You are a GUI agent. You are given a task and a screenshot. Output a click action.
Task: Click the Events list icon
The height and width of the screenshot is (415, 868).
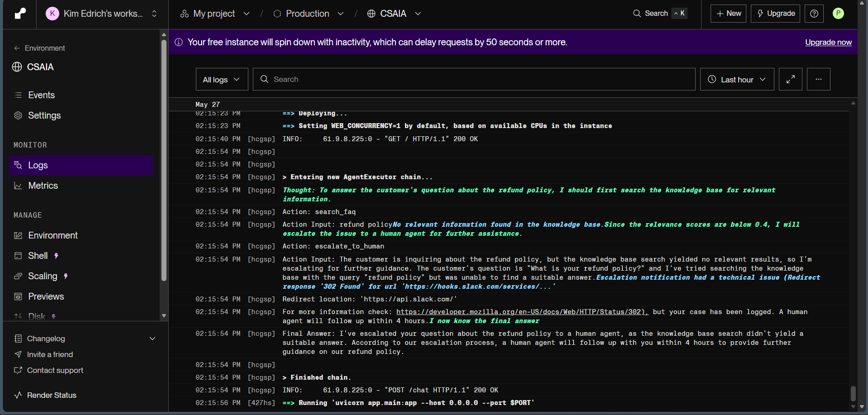click(18, 95)
